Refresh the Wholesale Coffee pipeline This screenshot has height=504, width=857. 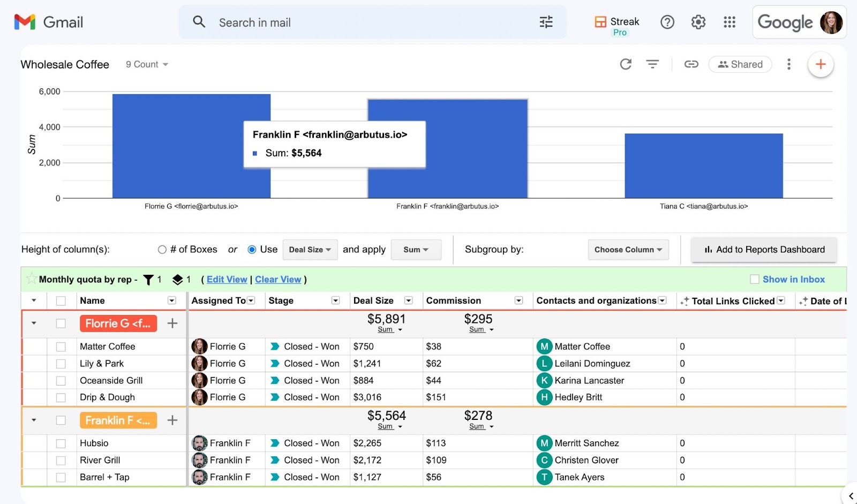click(x=625, y=64)
